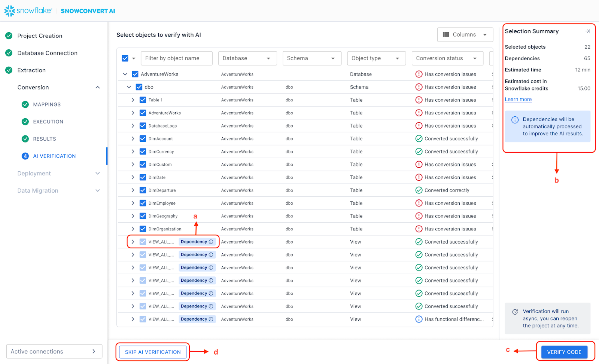Image resolution: width=599 pixels, height=364 pixels.
Task: Collapse the Selection Summary panel arrow icon
Action: [x=587, y=31]
